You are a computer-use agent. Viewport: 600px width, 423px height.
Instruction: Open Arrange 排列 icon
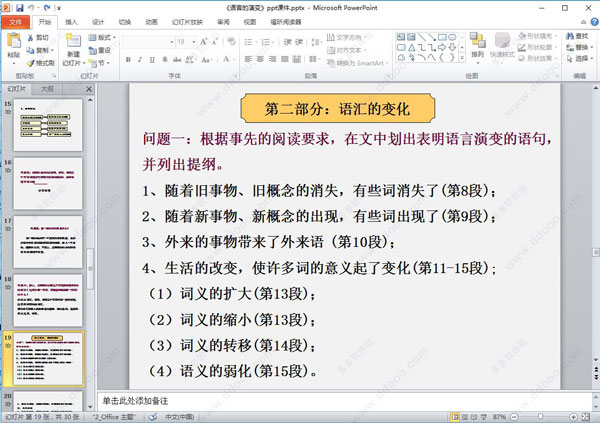478,41
